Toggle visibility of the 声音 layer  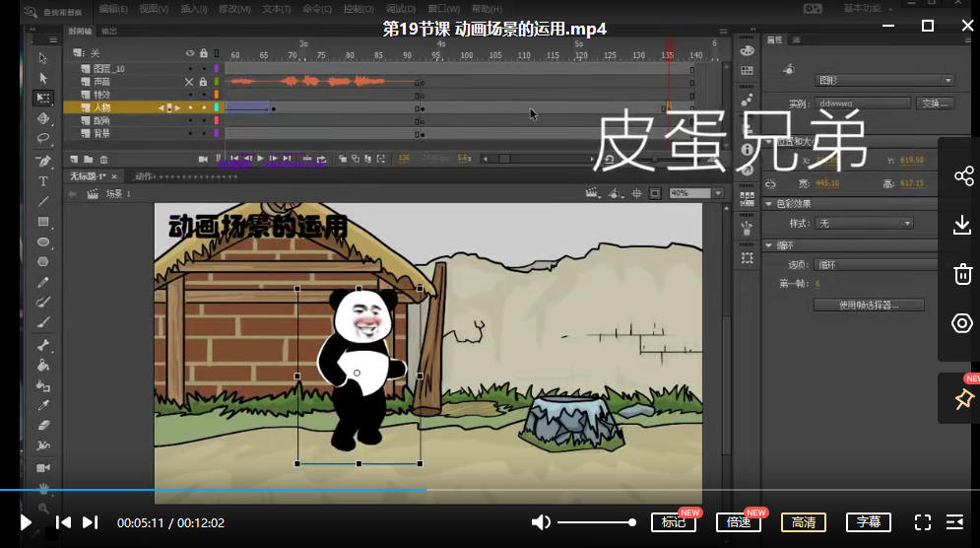click(x=189, y=82)
